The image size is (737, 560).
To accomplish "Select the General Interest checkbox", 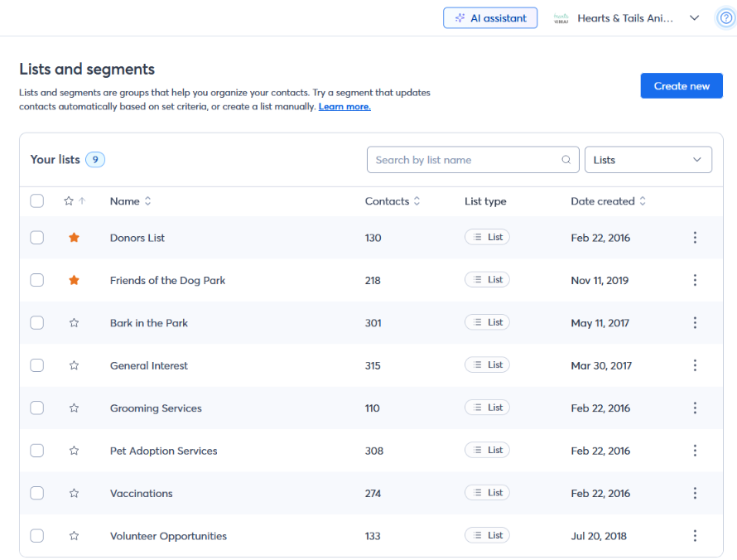I will 36,365.
